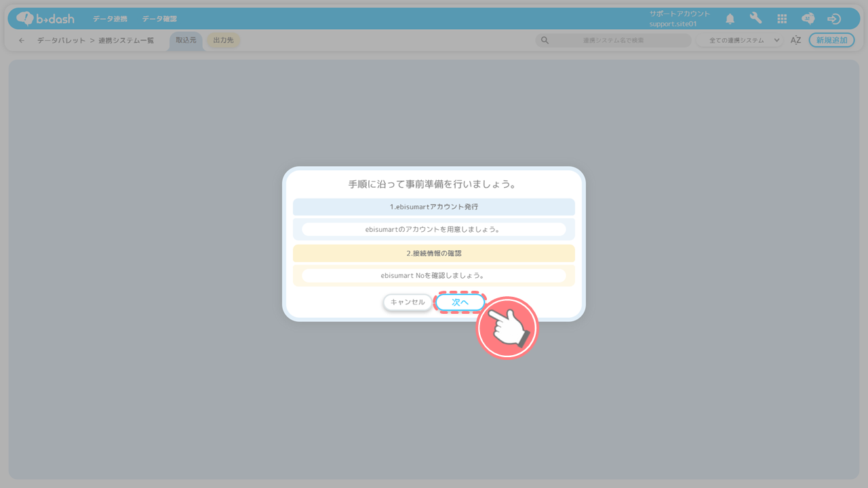Click the サポートアカウント account name
This screenshot has width=868, height=488.
pyautogui.click(x=679, y=14)
